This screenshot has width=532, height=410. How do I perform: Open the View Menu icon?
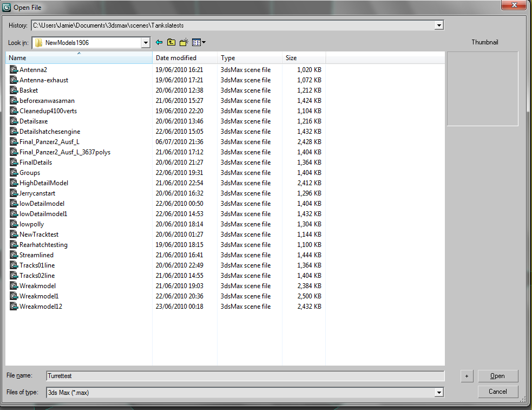click(x=198, y=42)
